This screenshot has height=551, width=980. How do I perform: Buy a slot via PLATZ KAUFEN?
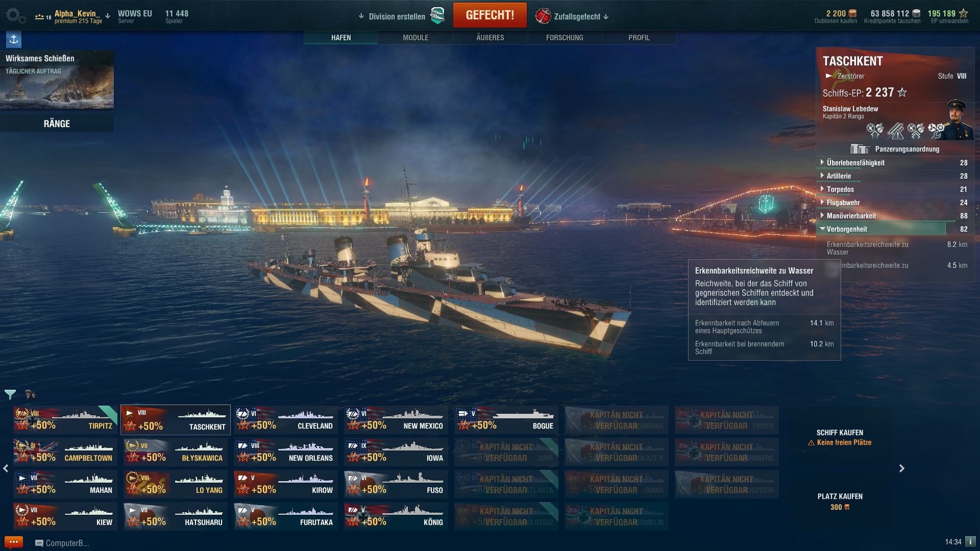[840, 502]
